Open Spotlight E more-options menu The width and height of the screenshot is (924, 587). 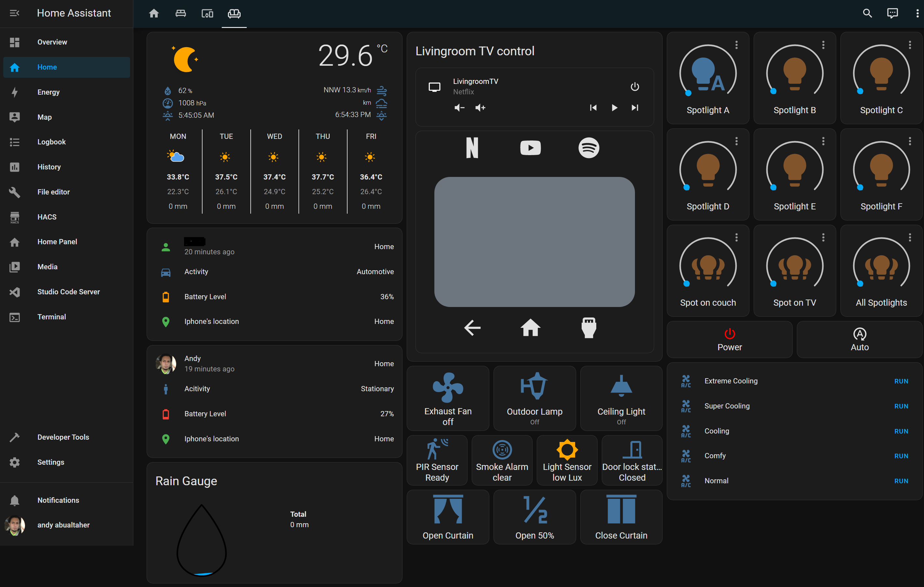point(823,141)
